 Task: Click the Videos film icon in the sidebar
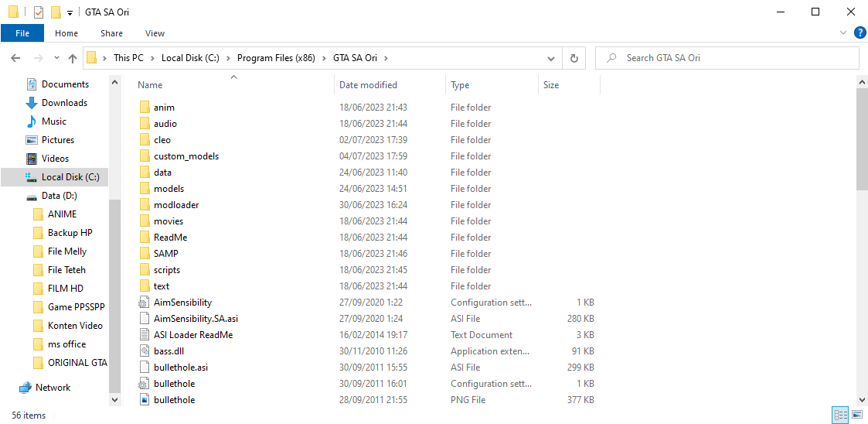point(32,159)
